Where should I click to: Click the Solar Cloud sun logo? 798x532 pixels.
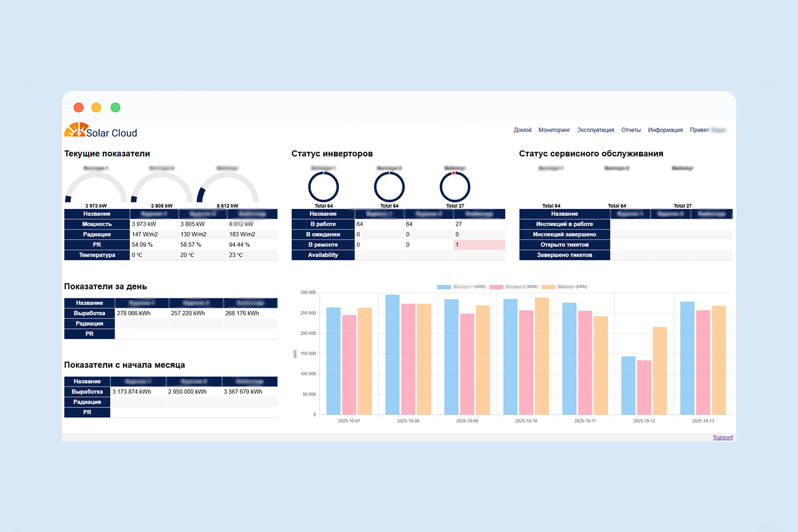pyautogui.click(x=76, y=130)
